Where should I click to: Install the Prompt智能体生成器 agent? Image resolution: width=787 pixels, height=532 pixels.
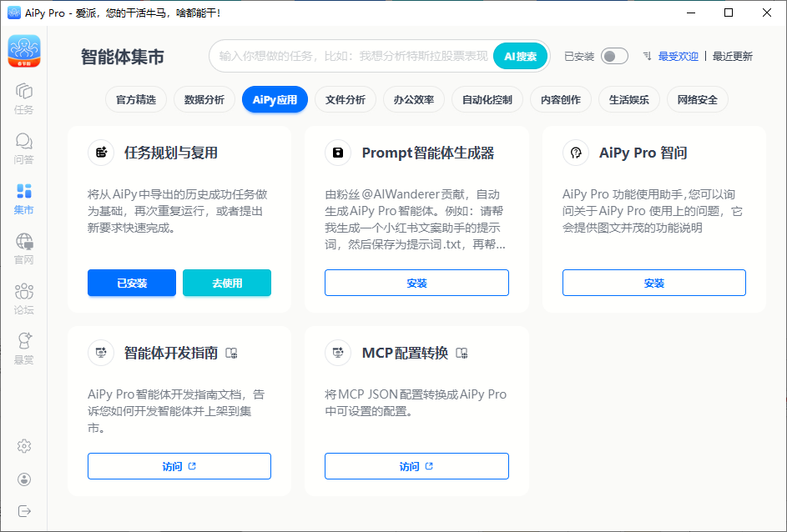point(416,283)
